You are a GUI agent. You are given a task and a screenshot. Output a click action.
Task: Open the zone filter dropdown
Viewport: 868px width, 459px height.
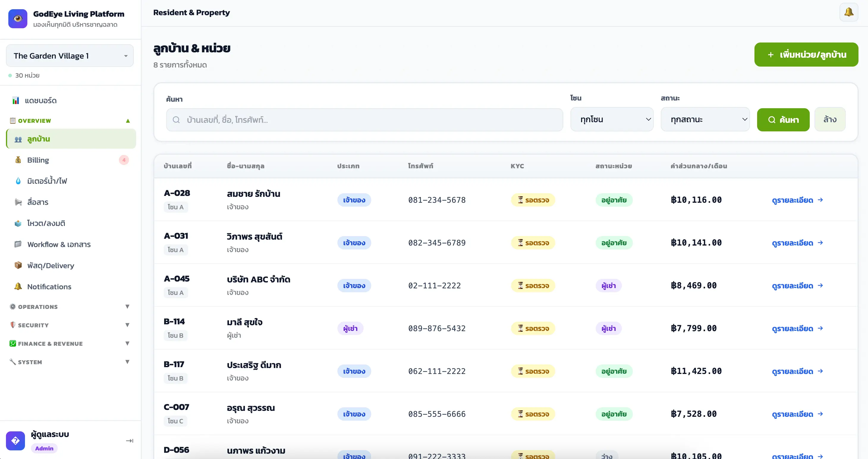[611, 119]
